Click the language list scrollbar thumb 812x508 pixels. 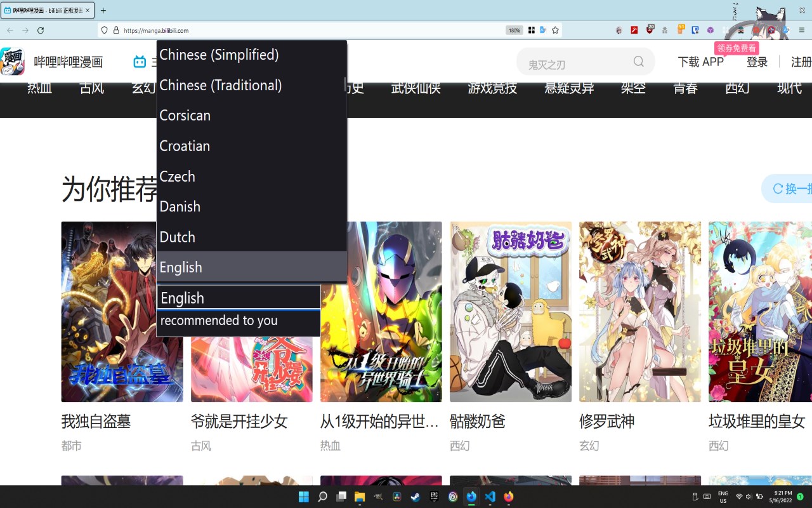coord(345,85)
